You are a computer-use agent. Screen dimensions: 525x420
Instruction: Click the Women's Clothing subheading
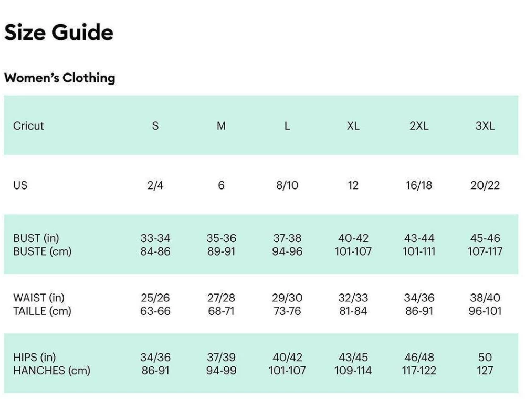59,78
